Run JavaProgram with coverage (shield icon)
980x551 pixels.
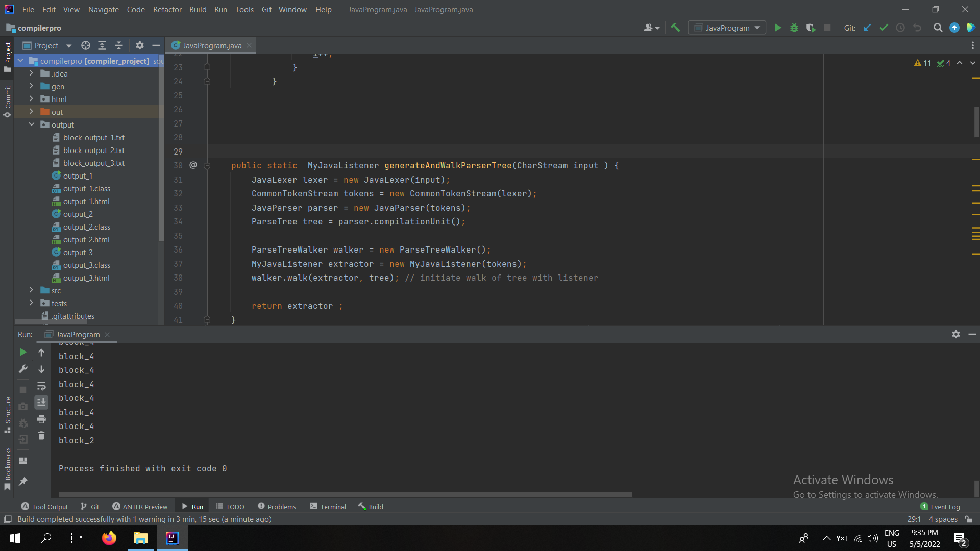tap(811, 28)
